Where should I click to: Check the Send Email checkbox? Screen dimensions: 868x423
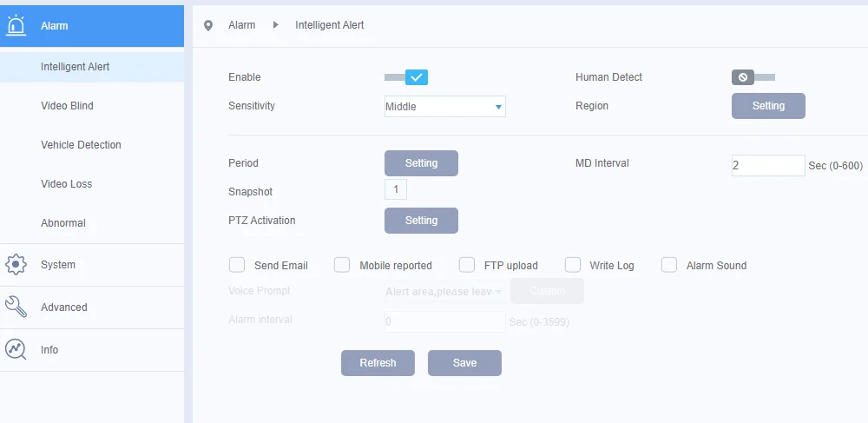tap(237, 265)
